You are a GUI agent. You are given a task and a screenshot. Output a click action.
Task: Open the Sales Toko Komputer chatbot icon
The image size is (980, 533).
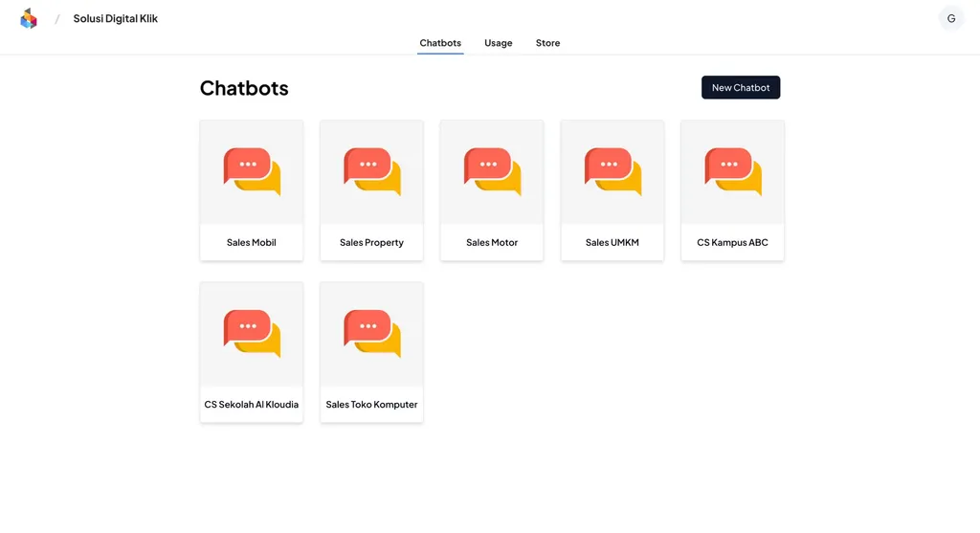(x=371, y=333)
